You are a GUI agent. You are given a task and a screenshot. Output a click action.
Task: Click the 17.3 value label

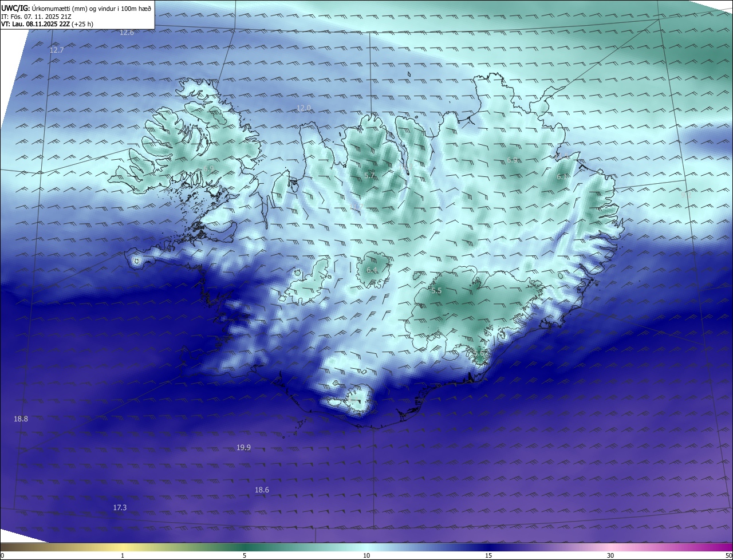120,508
